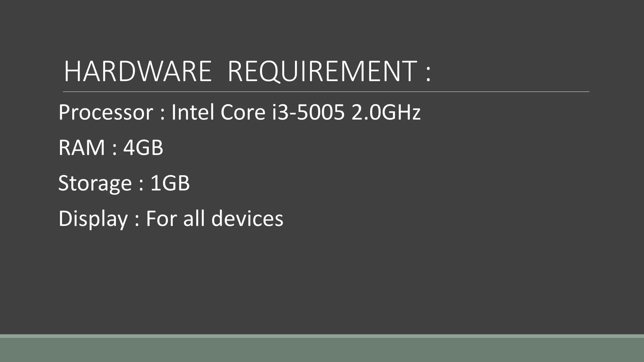Viewport: 644px width, 362px height.
Task: Click the 4GB value
Action: (143, 148)
